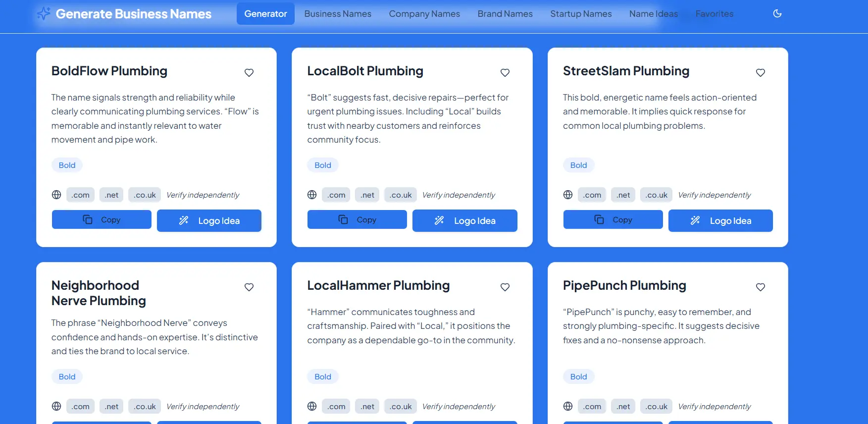The width and height of the screenshot is (868, 424).
Task: Click the .net tag for LocalBolt Plumbing
Action: (367, 195)
